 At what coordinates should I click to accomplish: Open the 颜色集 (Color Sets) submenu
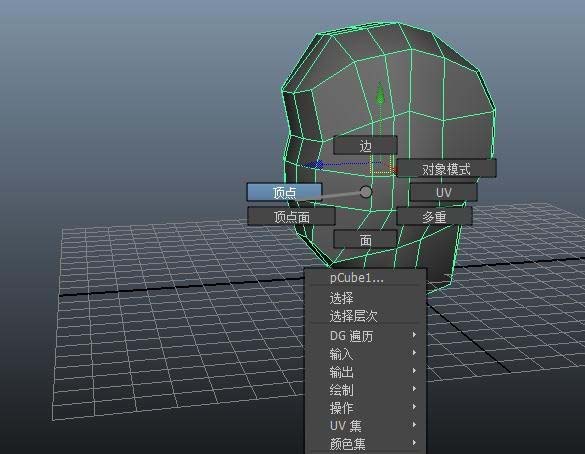point(366,443)
